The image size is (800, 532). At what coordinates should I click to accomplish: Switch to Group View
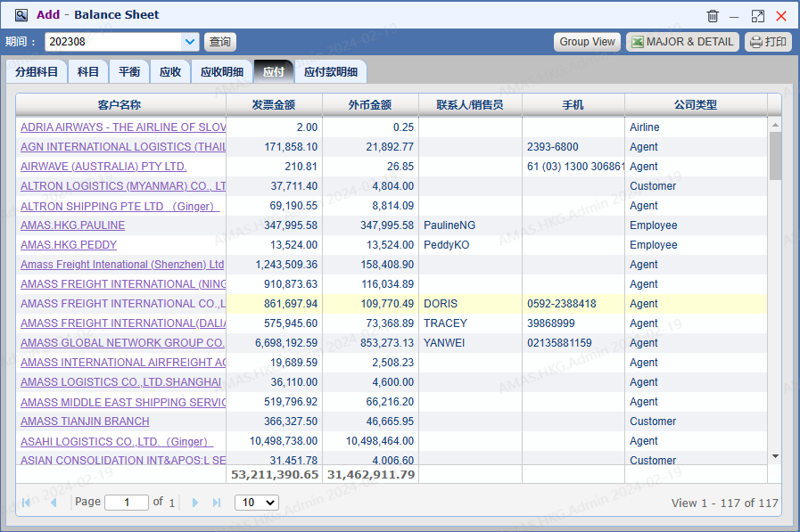(x=587, y=42)
